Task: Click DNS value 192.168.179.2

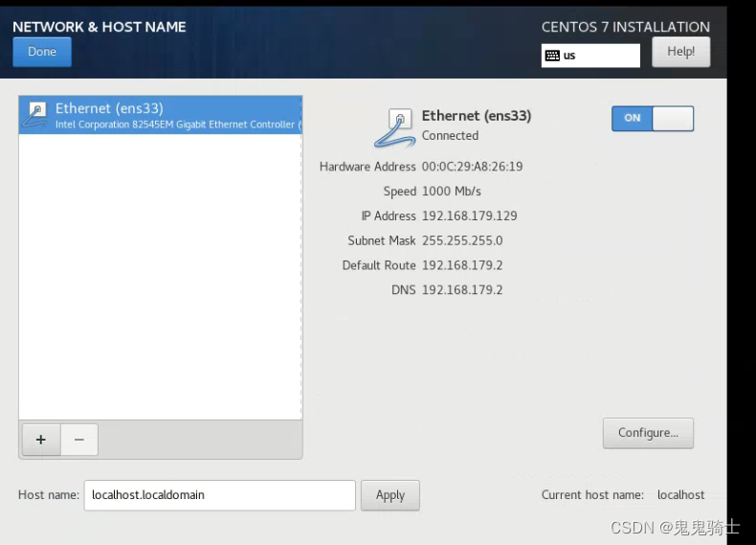Action: [x=462, y=289]
